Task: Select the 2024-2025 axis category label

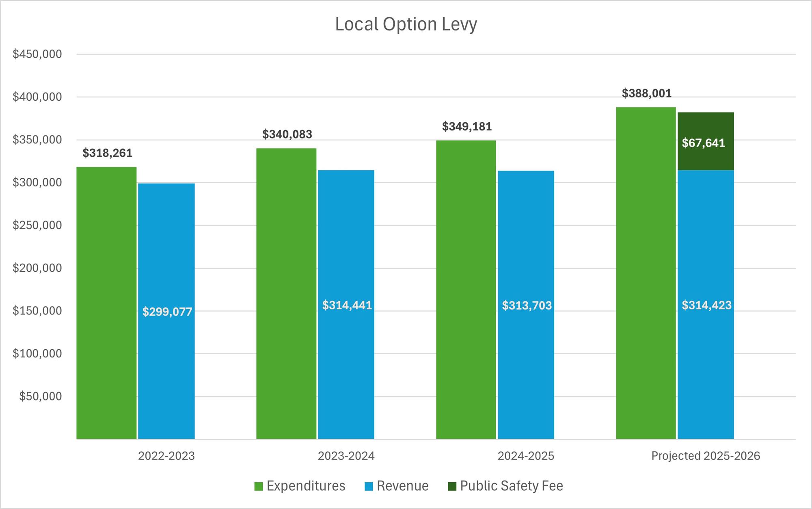Action: 526,456
